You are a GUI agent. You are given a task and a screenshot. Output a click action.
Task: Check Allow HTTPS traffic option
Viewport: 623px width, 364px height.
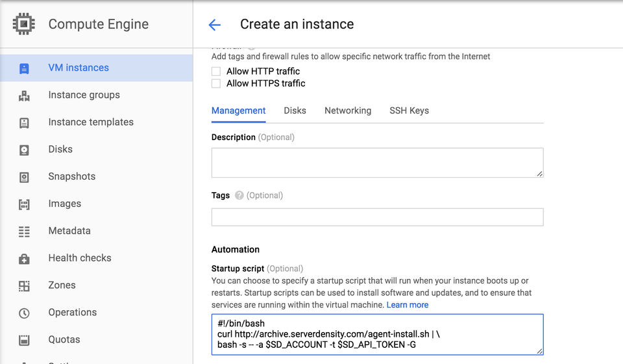215,84
